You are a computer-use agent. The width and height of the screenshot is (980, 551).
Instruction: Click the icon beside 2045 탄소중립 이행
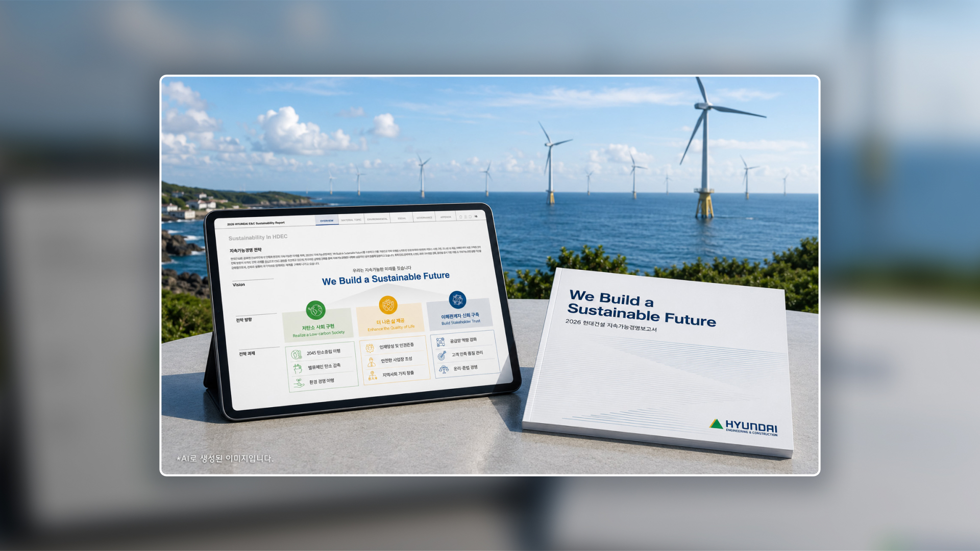[297, 354]
